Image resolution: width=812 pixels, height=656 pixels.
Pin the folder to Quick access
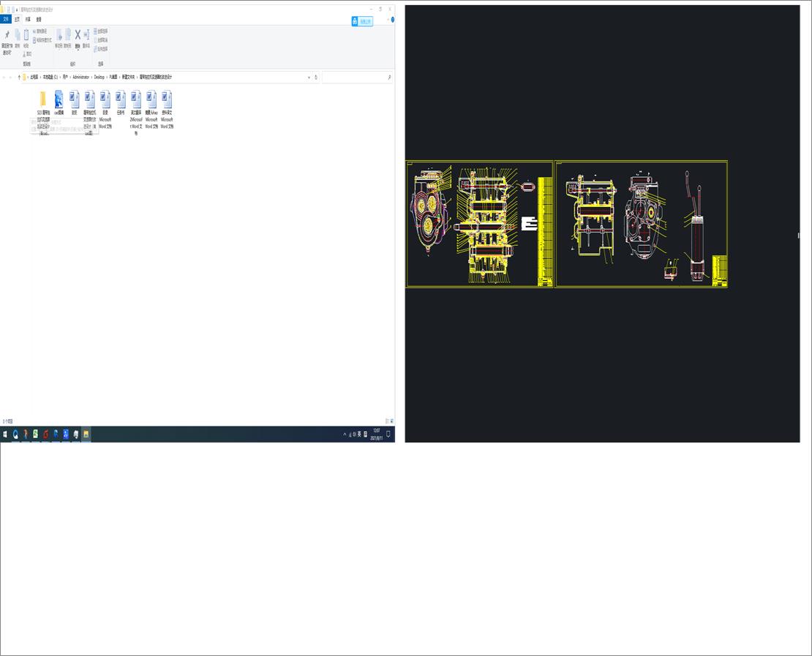click(7, 41)
